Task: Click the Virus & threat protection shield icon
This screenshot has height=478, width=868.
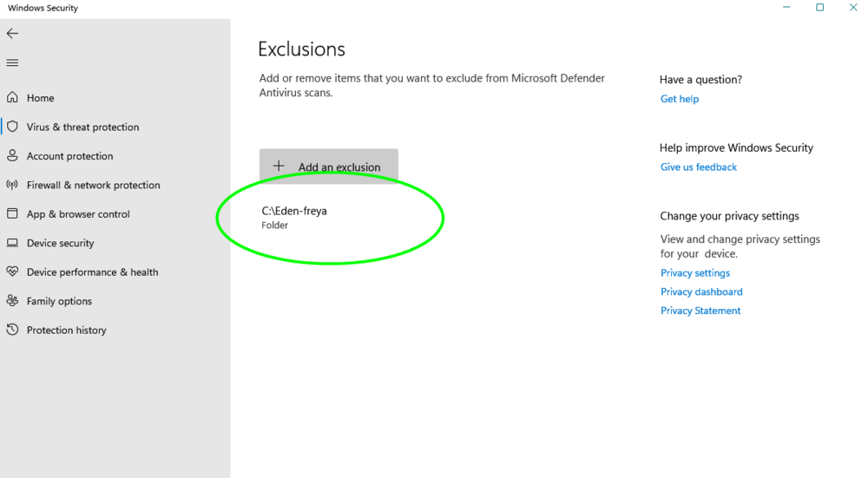Action: [12, 127]
